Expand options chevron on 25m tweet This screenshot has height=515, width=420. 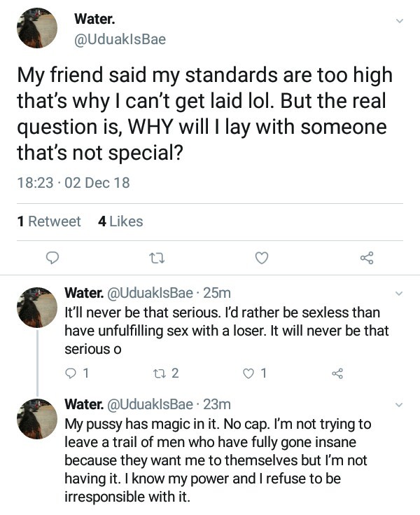click(x=400, y=293)
